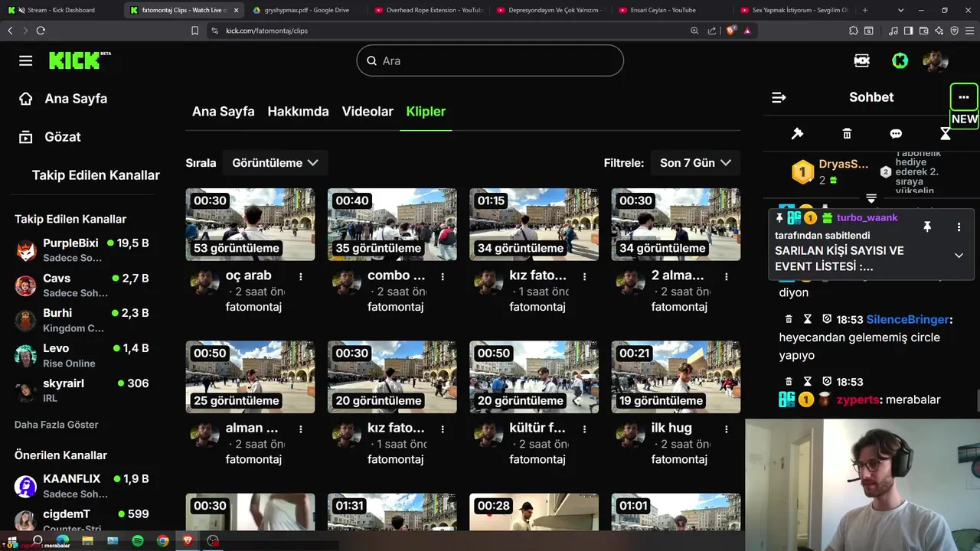Click the gavel moderation icon in chat
The width and height of the screenshot is (980, 551).
click(797, 134)
